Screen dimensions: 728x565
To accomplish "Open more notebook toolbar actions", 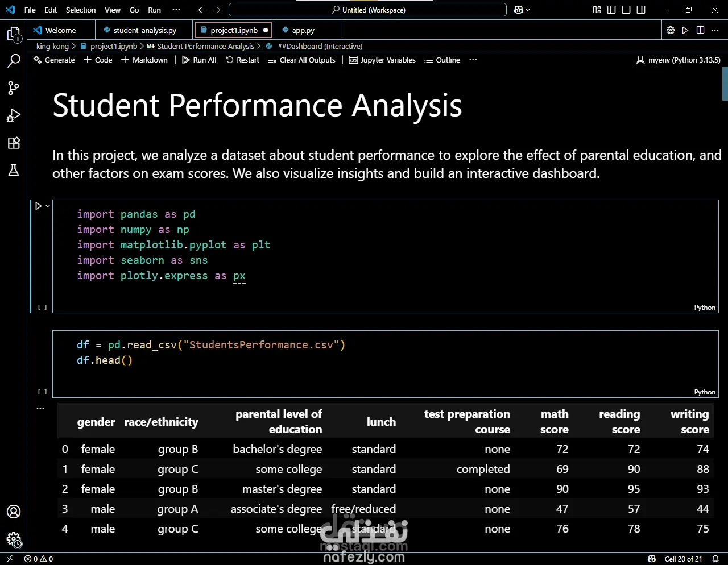I will tap(473, 60).
